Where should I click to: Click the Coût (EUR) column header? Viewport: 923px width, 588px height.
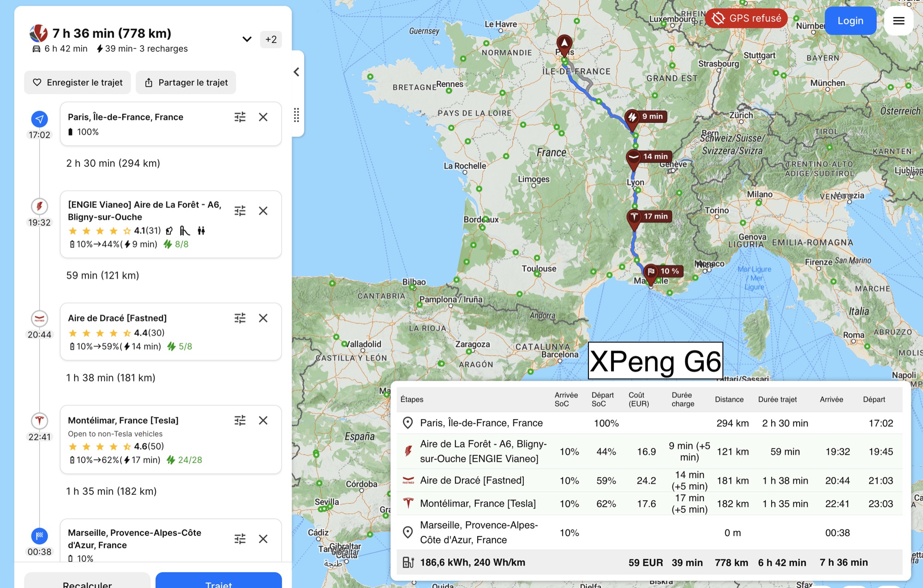click(x=639, y=399)
